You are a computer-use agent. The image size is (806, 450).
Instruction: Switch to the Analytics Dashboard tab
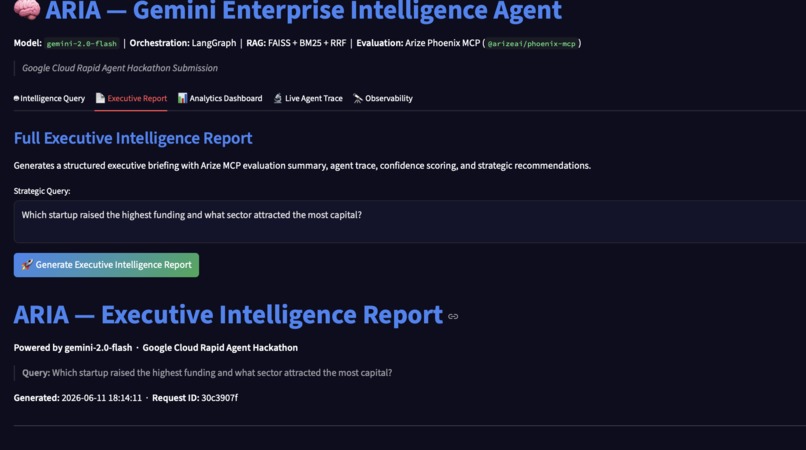click(x=220, y=98)
